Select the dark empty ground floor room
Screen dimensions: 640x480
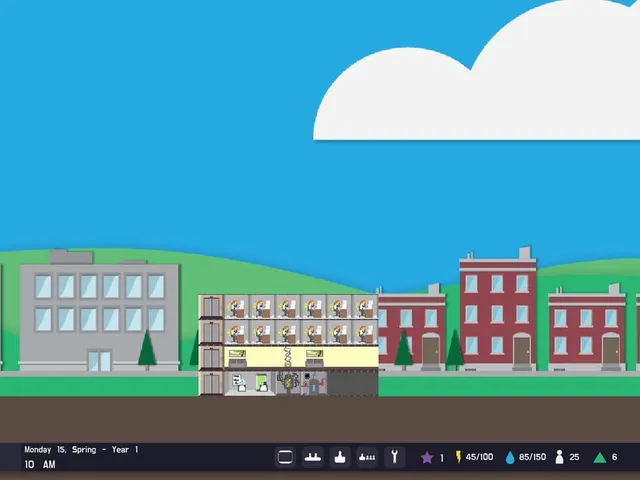tap(352, 383)
